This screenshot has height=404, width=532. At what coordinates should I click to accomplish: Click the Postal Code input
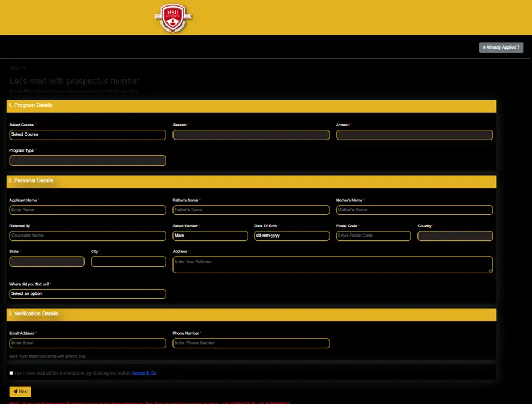coord(374,236)
